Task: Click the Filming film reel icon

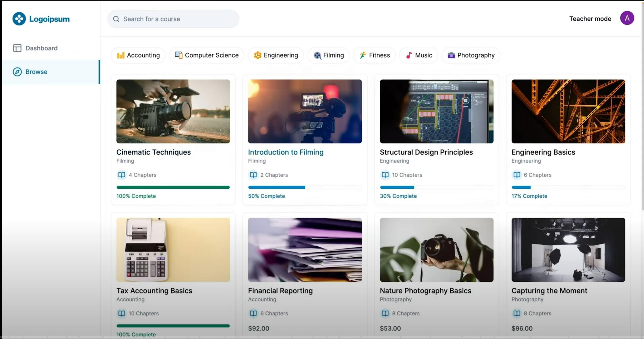Action: 317,55
